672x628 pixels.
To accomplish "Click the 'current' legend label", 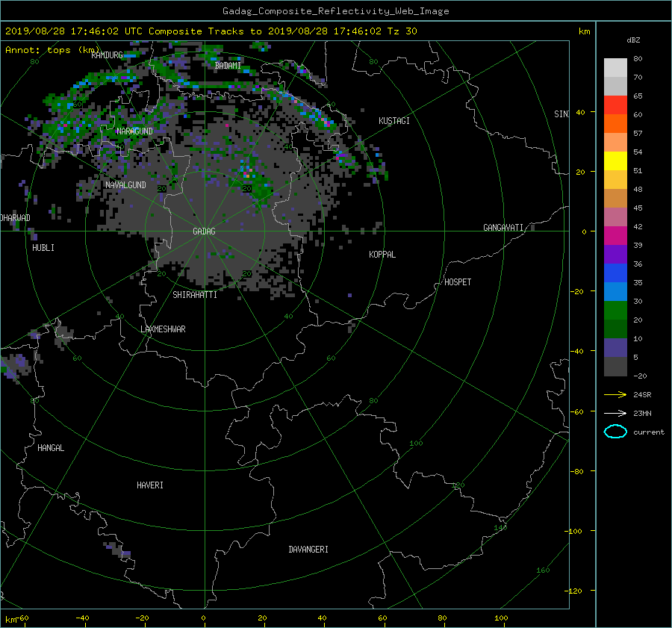I will click(x=649, y=432).
